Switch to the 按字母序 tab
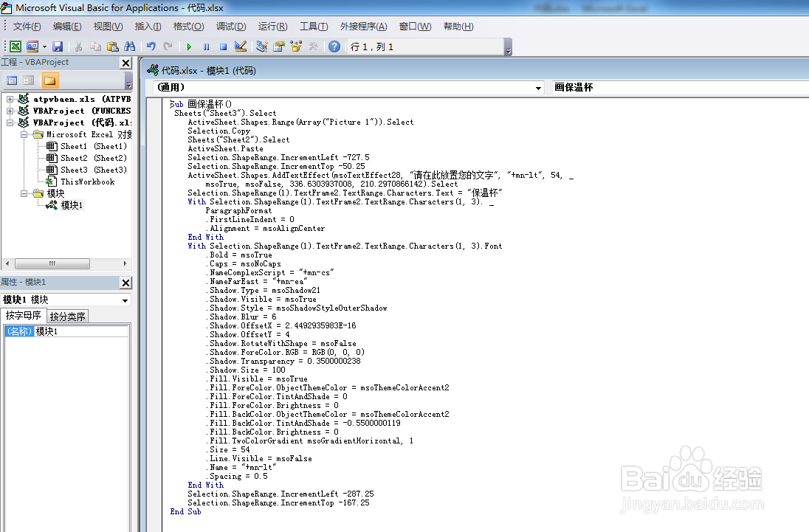This screenshot has height=532, width=809. click(x=23, y=316)
